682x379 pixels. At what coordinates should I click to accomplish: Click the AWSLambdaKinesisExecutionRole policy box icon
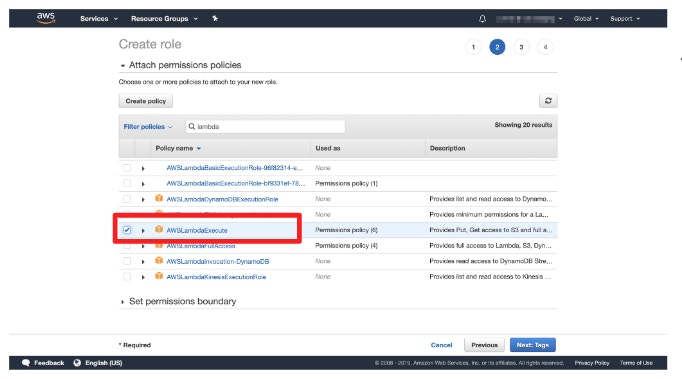coord(159,276)
